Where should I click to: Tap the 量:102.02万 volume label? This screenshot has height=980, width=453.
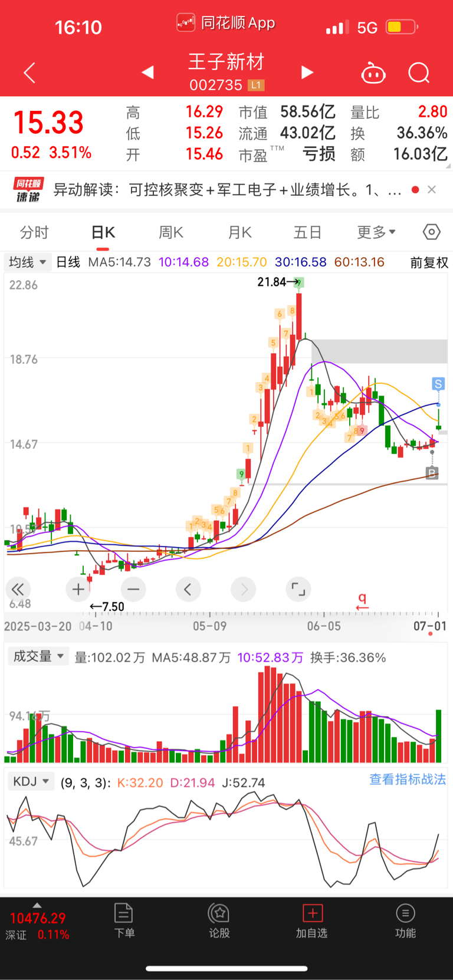110,657
